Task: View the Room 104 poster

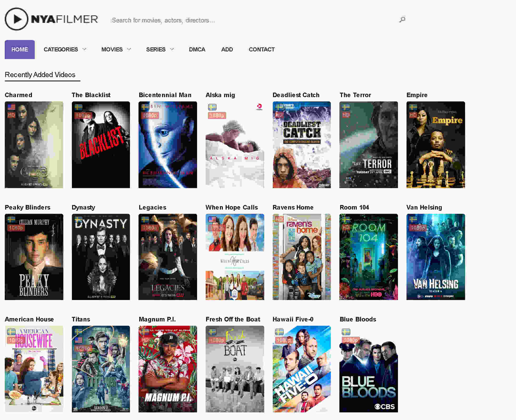Action: 369,257
